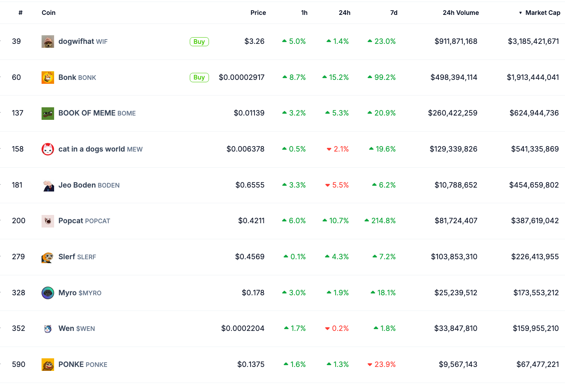The image size is (565, 392).
Task: Sort by 1h change column header
Action: click(x=304, y=13)
